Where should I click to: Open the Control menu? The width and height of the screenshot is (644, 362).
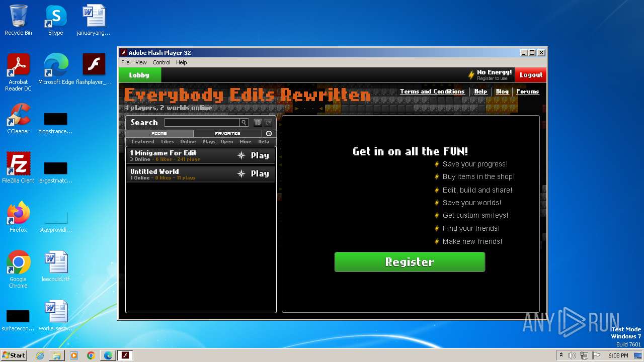pyautogui.click(x=162, y=62)
